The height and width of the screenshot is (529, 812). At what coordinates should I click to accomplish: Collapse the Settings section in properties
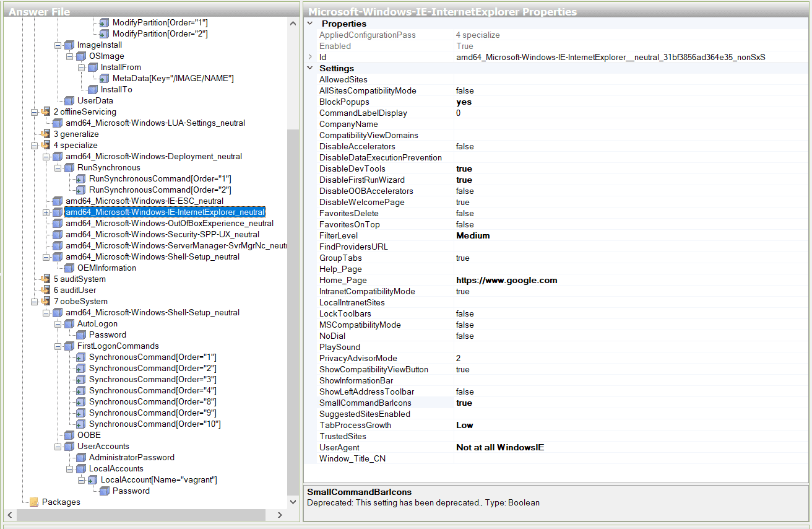[x=310, y=68]
